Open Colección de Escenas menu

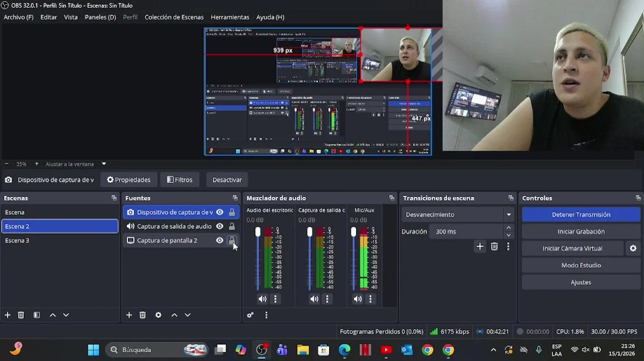coord(174,17)
